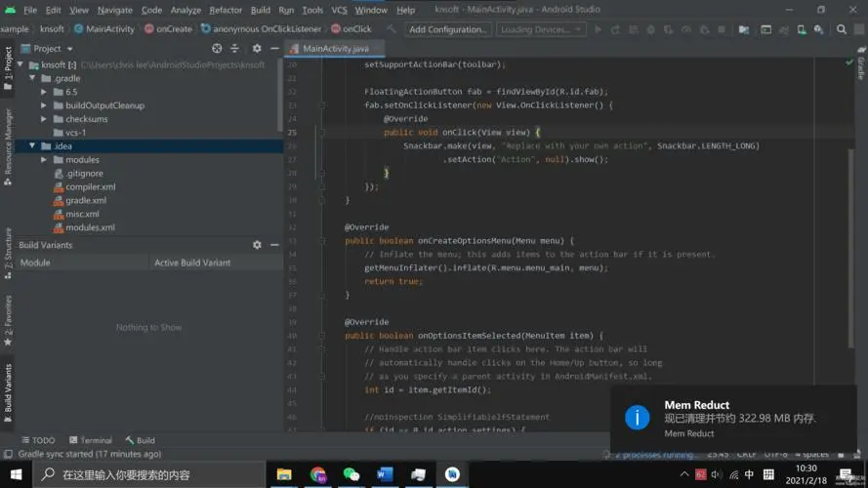
Task: Click the locate-file target icon in Project panel
Action: [217, 48]
